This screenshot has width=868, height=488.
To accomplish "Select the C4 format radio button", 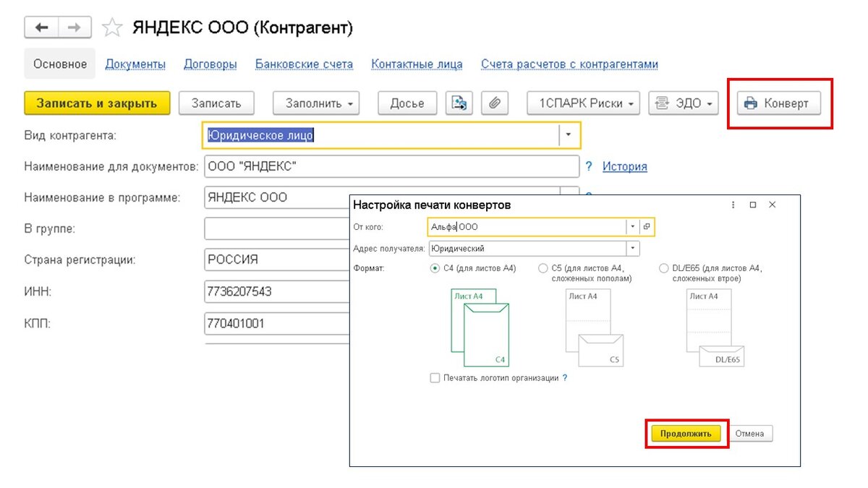I will [435, 268].
